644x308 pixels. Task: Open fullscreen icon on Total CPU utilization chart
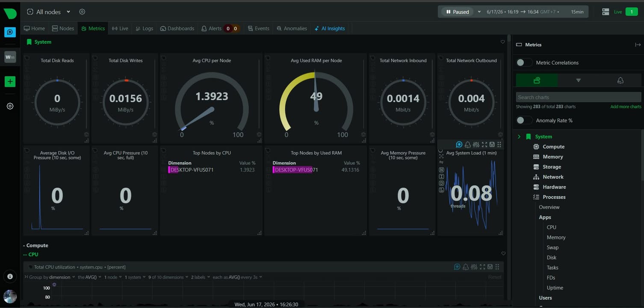(482, 267)
